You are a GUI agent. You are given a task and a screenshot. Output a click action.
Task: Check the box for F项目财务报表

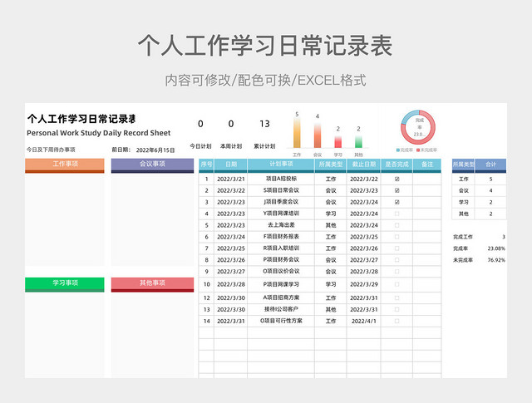(x=397, y=237)
